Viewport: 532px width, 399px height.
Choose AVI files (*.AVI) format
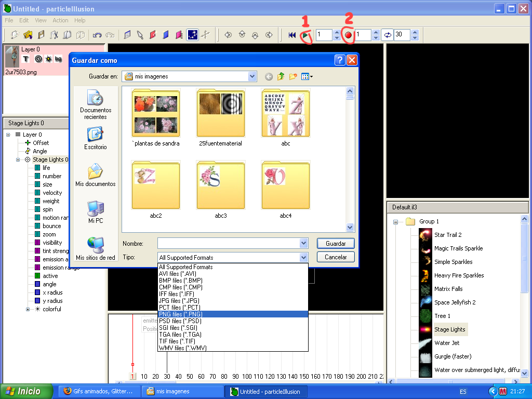pos(233,274)
